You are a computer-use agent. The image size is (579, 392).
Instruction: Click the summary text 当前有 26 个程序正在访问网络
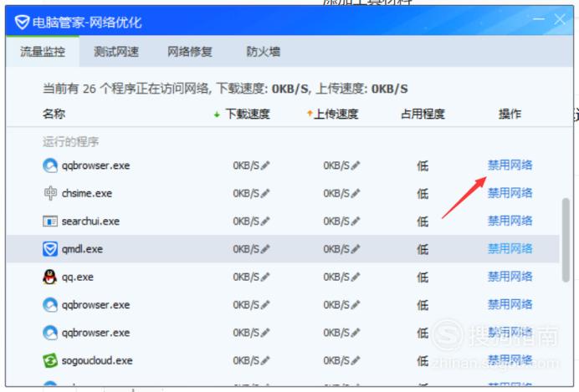[x=126, y=89]
